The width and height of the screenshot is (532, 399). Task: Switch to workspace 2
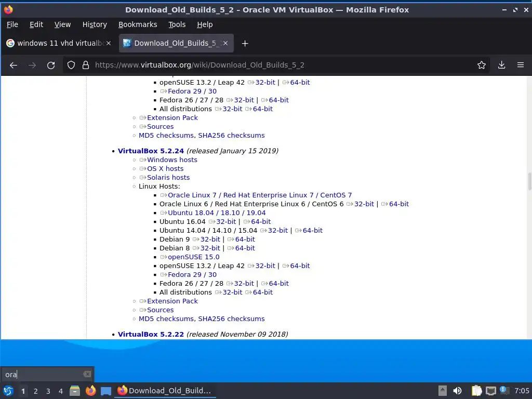(36, 391)
